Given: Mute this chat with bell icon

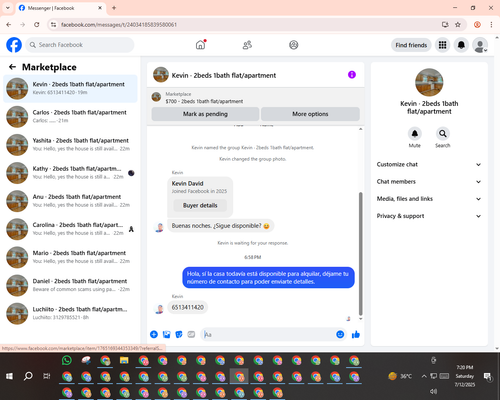Looking at the screenshot, I should point(415,134).
